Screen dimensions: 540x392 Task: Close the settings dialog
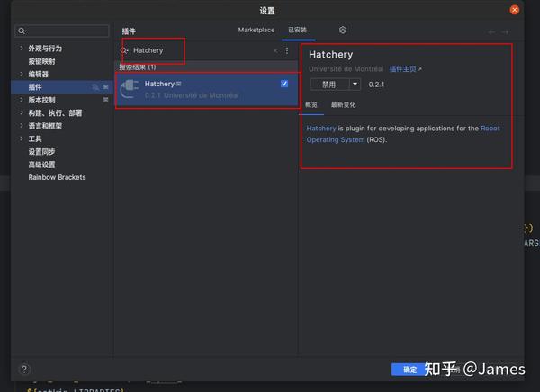coord(514,10)
